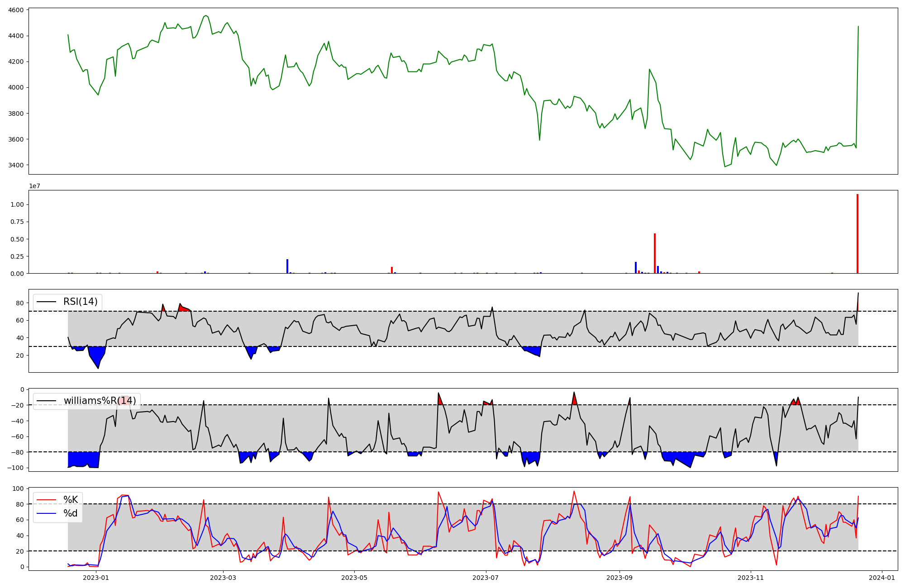Image resolution: width=905 pixels, height=588 pixels.
Task: Click the −100 tick on Williams %R axis
Action: tap(15, 468)
